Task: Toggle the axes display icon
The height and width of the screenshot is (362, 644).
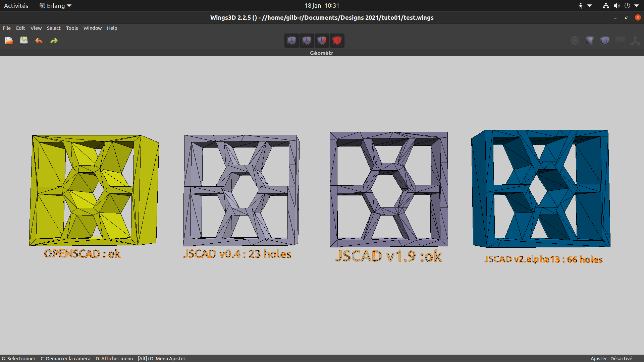Action: pos(636,40)
